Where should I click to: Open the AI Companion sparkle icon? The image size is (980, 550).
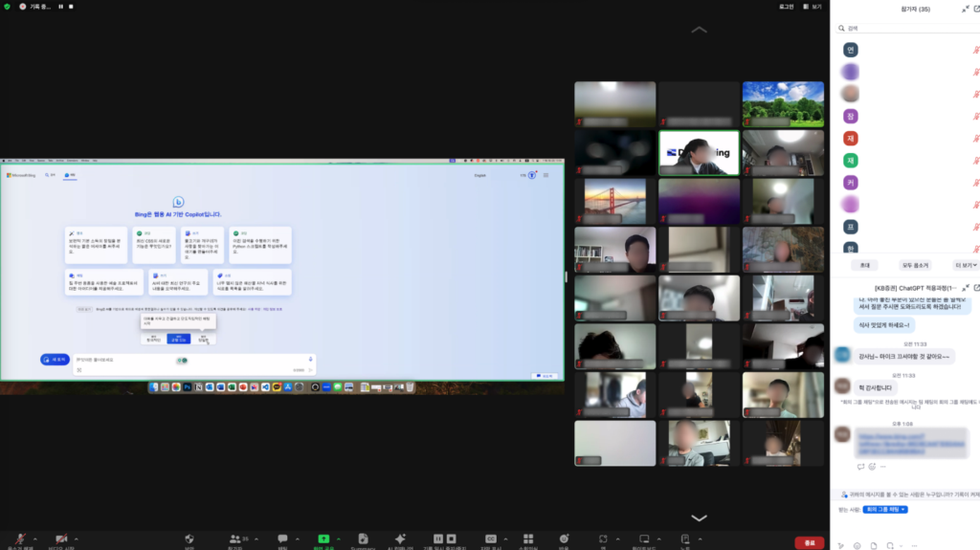(x=400, y=539)
